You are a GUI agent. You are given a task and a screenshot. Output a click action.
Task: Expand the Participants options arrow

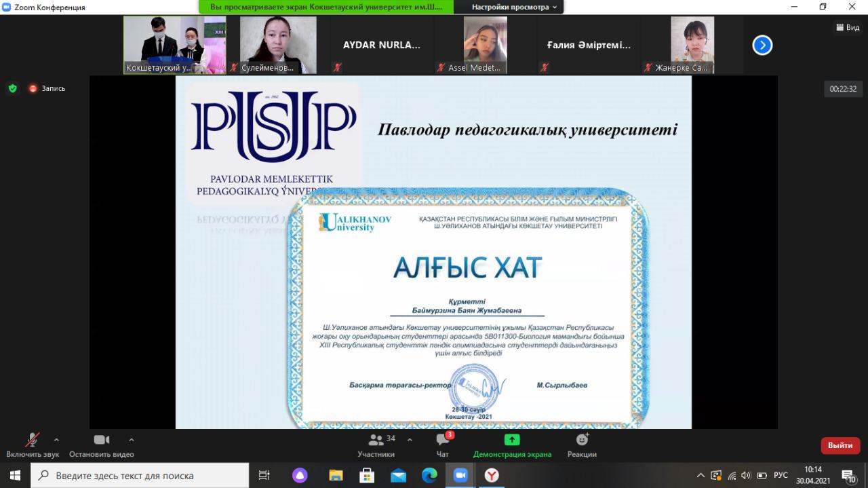coord(410,440)
